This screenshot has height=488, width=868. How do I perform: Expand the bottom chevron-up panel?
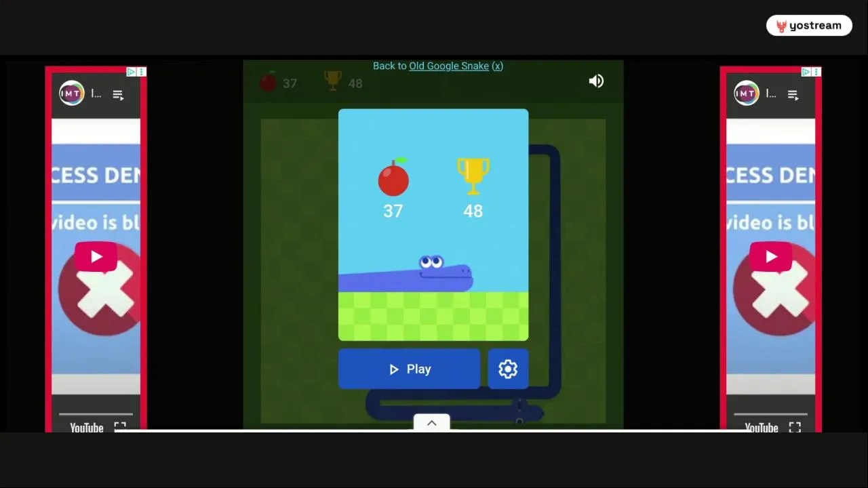point(431,423)
